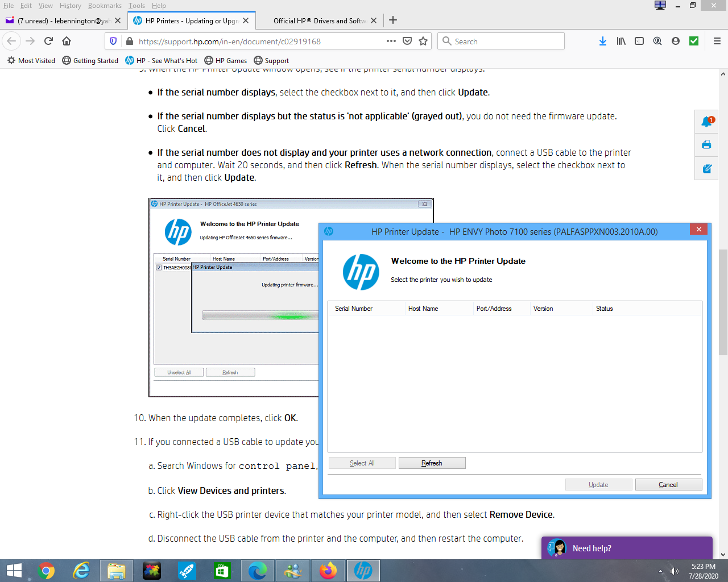Image resolution: width=728 pixels, height=582 pixels.
Task: Open the notification bell on HP page
Action: [x=707, y=121]
